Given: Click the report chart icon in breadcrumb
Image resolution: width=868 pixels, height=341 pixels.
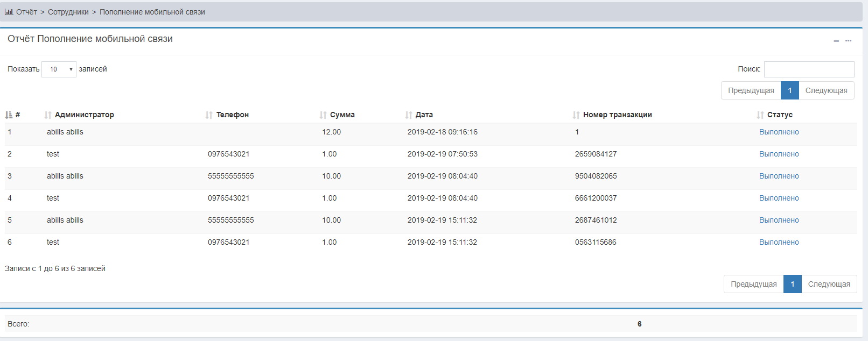Looking at the screenshot, I should (x=9, y=12).
